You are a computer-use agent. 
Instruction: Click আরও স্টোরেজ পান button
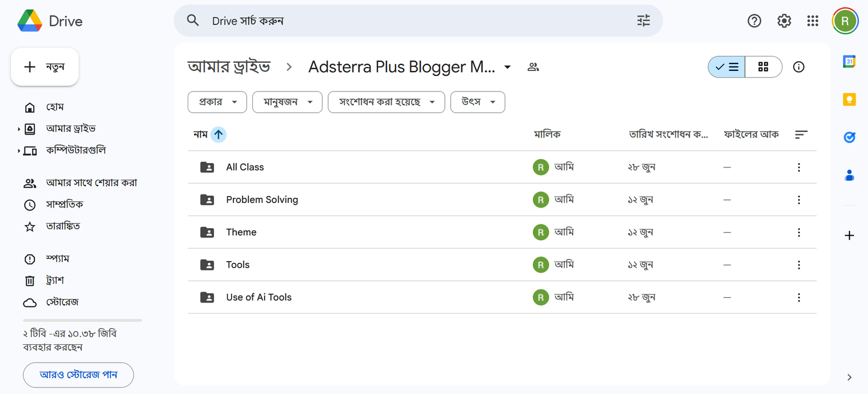pyautogui.click(x=78, y=375)
